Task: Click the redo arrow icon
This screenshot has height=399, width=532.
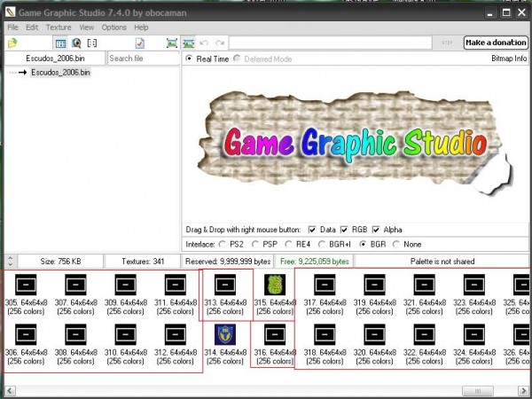Action: 220,43
